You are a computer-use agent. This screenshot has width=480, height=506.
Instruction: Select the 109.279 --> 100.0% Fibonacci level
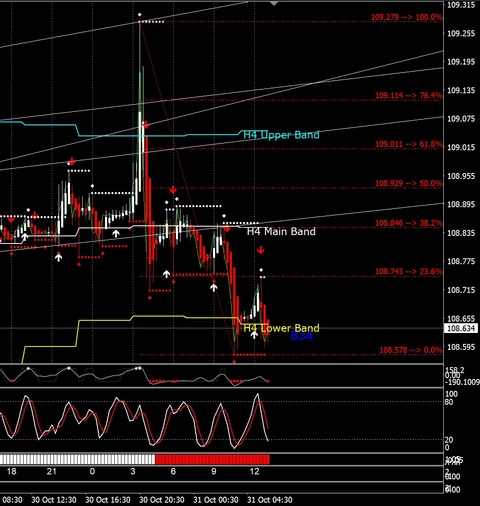[407, 17]
